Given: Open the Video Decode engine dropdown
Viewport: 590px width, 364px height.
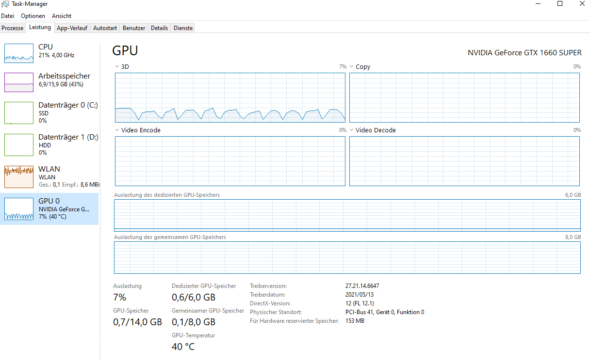Looking at the screenshot, I should coord(352,130).
